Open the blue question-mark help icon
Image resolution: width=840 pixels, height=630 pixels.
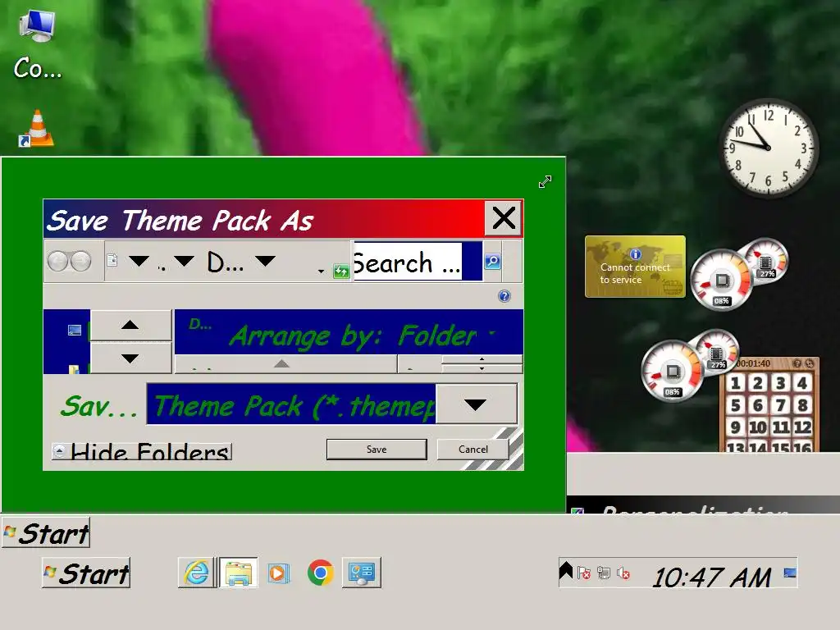point(504,296)
